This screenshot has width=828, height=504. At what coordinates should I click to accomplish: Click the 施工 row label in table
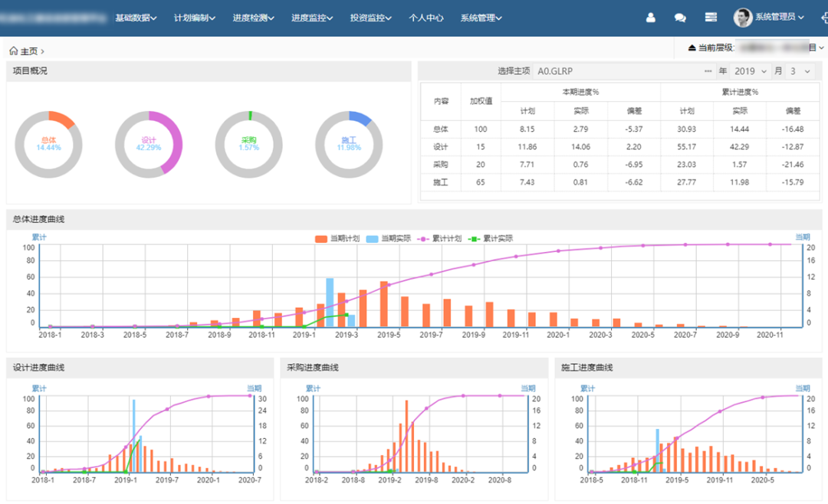440,182
